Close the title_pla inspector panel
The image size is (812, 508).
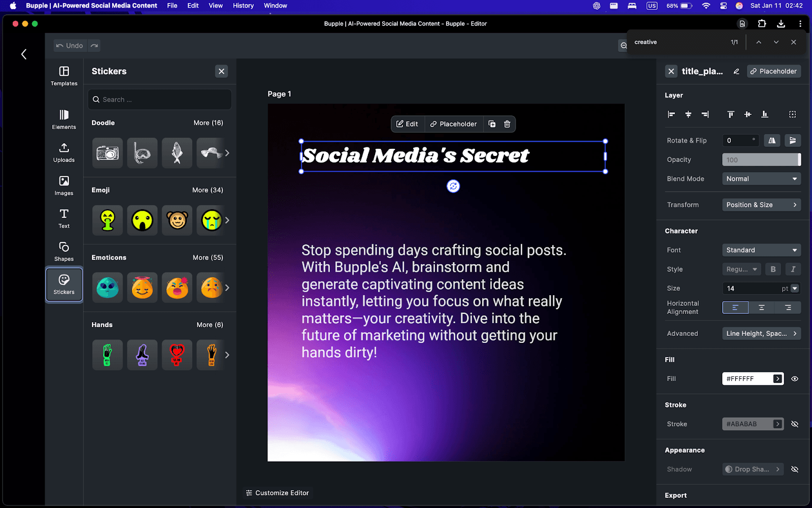[x=671, y=72]
